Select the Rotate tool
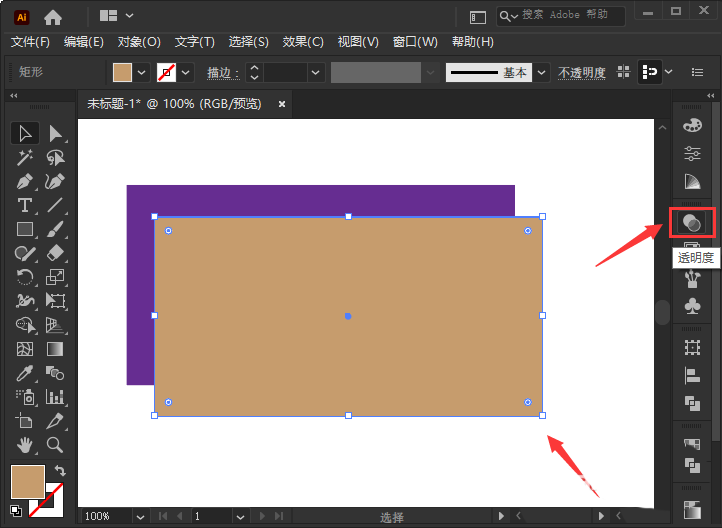Image resolution: width=722 pixels, height=528 pixels. [25, 277]
